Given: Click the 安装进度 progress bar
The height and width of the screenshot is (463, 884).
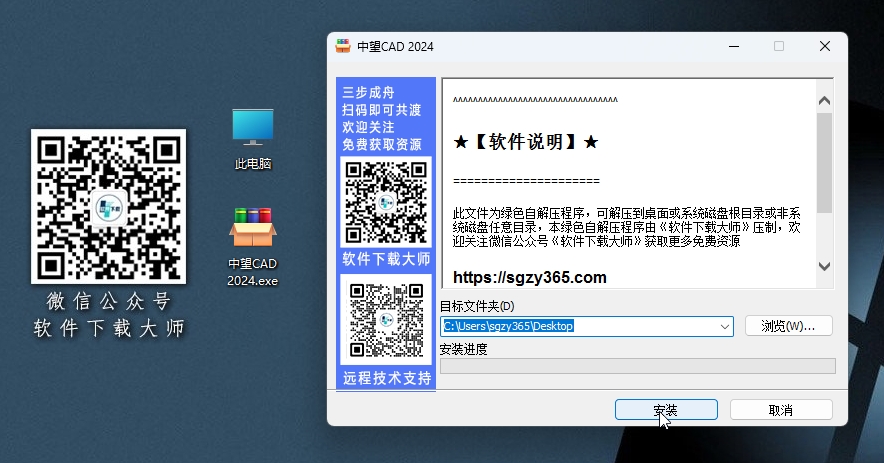Looking at the screenshot, I should coord(638,366).
